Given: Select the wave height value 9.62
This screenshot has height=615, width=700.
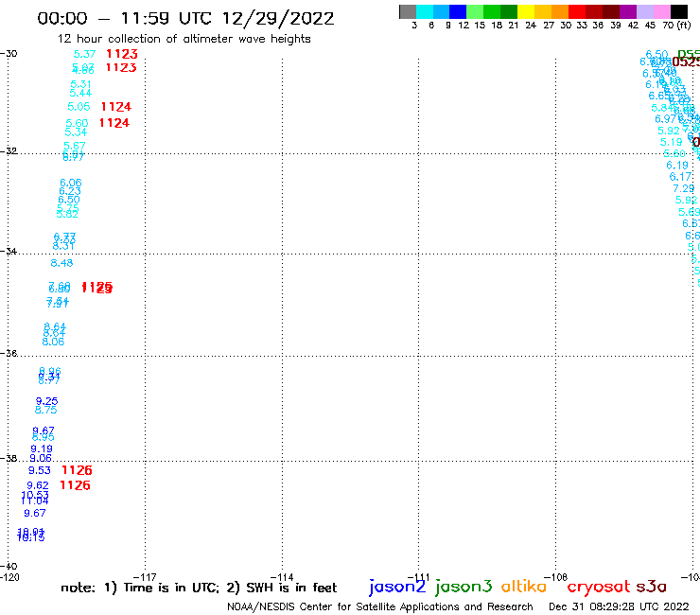Looking at the screenshot, I should (38, 485).
